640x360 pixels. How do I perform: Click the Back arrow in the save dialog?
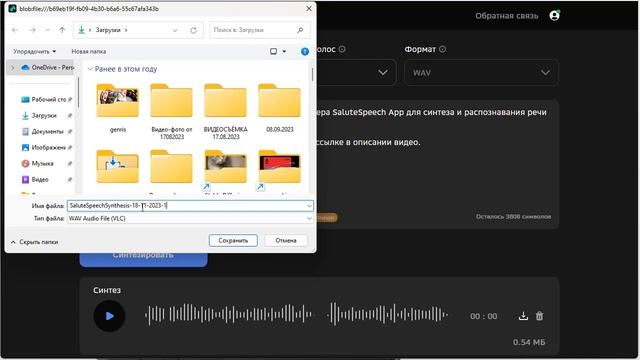click(x=16, y=30)
